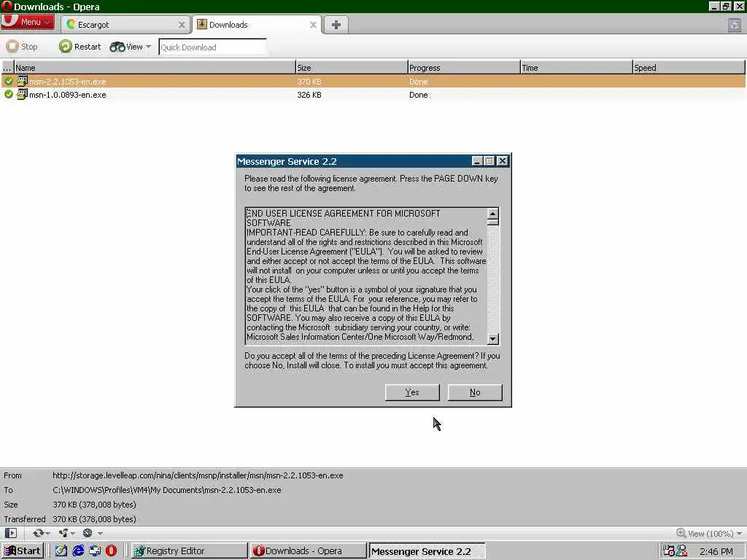The width and height of the screenshot is (747, 560).
Task: Click green checkmark icon of msn-1.0.0893-en.exe
Action: tap(9, 94)
